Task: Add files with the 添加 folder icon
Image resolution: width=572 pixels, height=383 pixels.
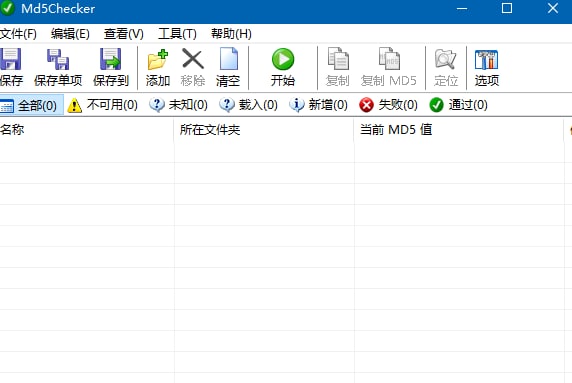Action: coord(158,59)
